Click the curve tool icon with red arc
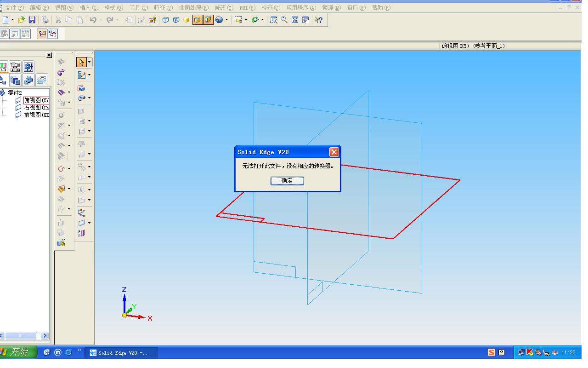588x368 pixels. [x=61, y=169]
